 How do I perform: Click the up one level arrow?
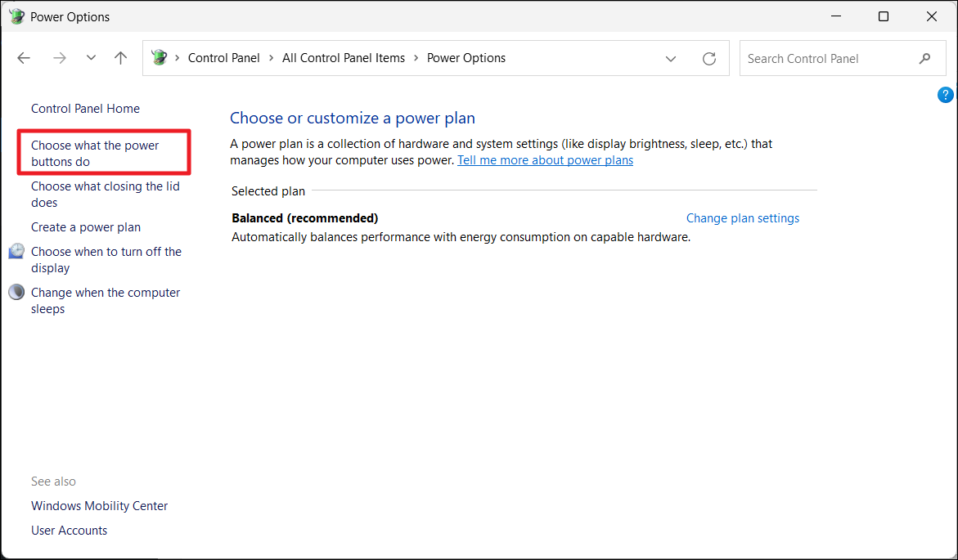121,58
